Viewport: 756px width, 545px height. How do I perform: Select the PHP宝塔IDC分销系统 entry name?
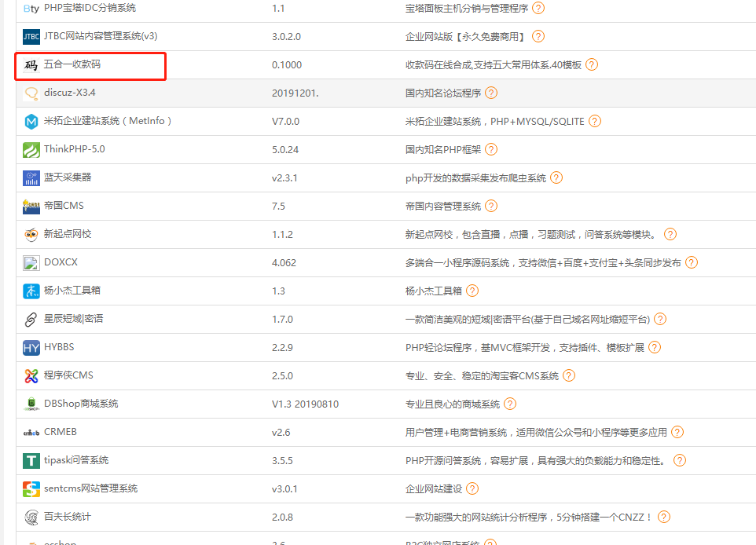(x=90, y=8)
